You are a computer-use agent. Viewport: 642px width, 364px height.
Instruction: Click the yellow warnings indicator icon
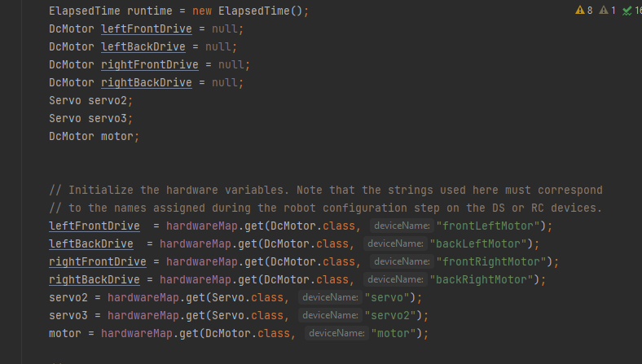(578, 11)
